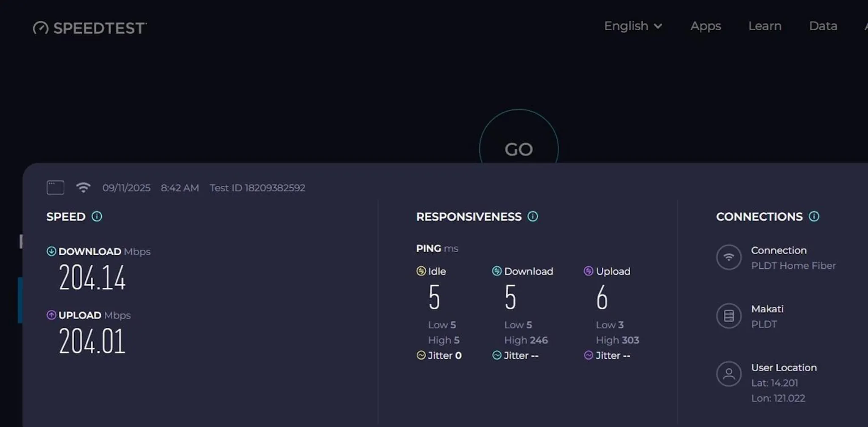Select the Apps menu item
868x427 pixels.
706,26
